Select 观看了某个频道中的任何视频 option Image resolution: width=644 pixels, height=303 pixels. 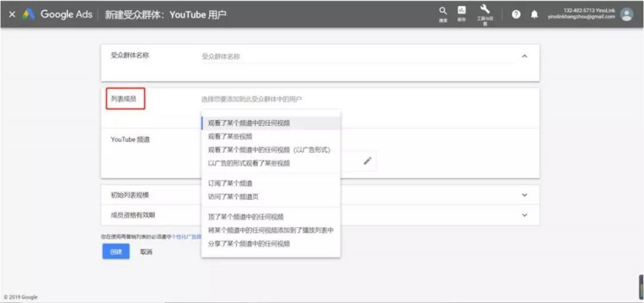[249, 123]
